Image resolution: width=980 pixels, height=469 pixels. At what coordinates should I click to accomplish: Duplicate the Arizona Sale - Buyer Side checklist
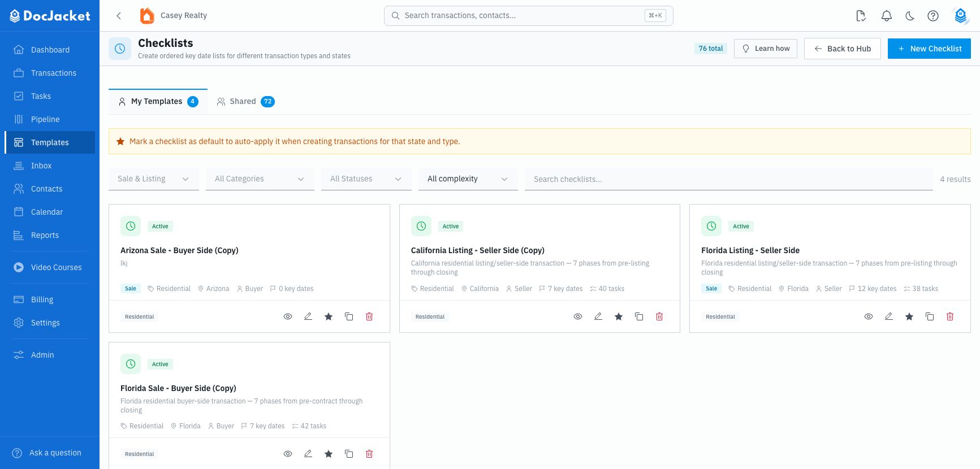[x=349, y=316]
